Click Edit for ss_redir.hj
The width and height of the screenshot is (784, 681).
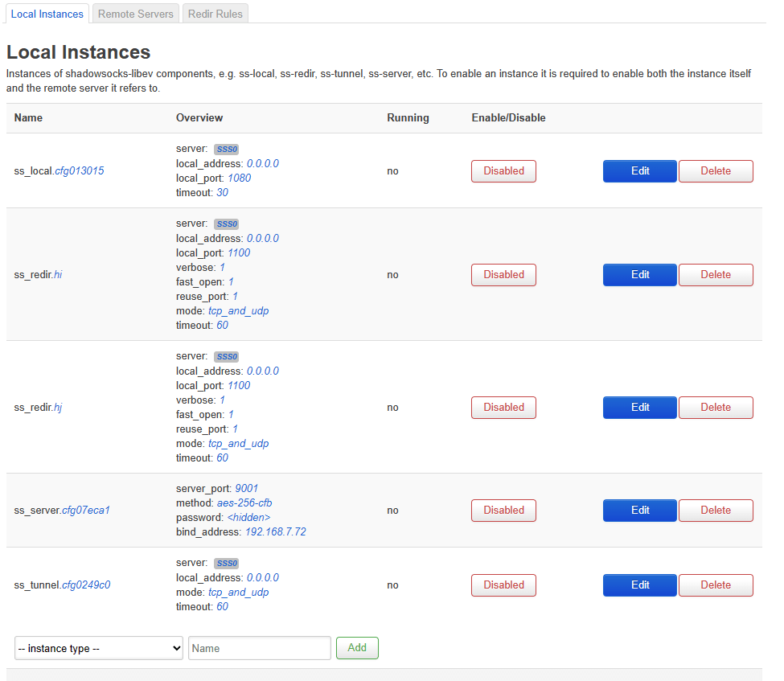[639, 408]
